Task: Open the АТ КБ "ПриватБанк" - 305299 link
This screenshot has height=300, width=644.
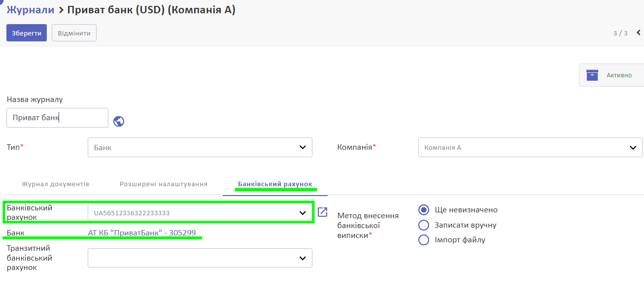Action: tap(142, 233)
